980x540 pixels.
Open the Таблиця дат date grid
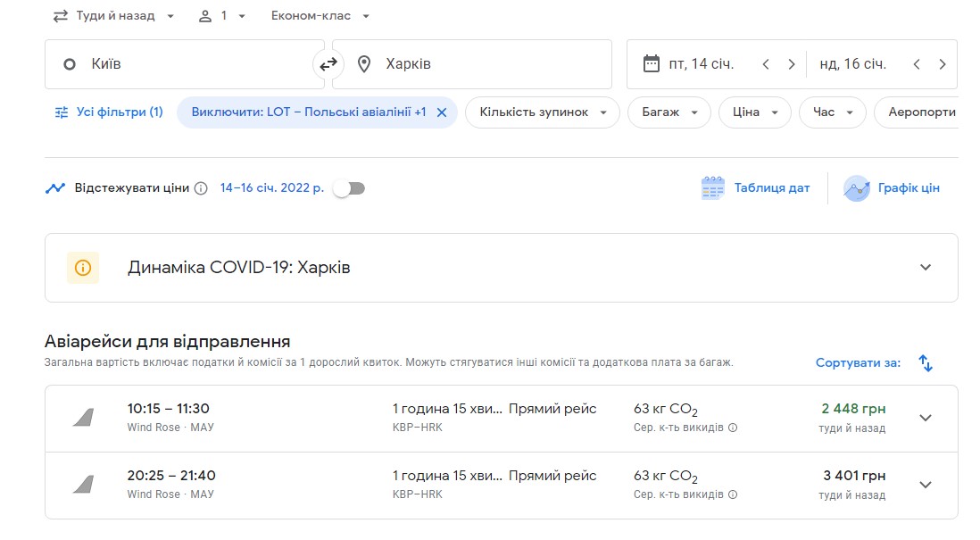tap(755, 188)
